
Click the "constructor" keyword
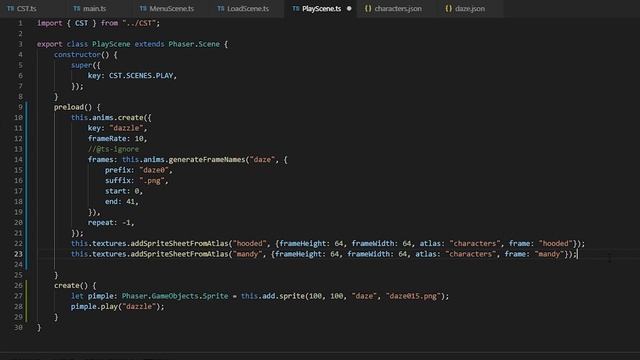(x=77, y=55)
